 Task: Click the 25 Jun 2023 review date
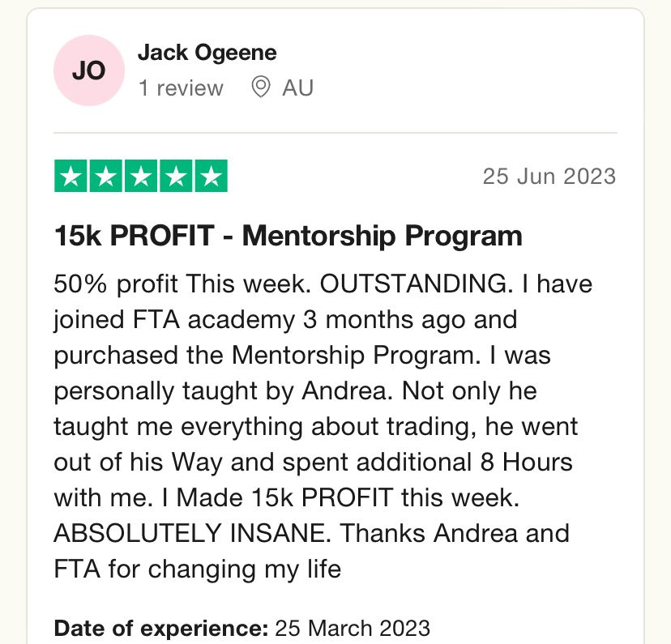[549, 176]
